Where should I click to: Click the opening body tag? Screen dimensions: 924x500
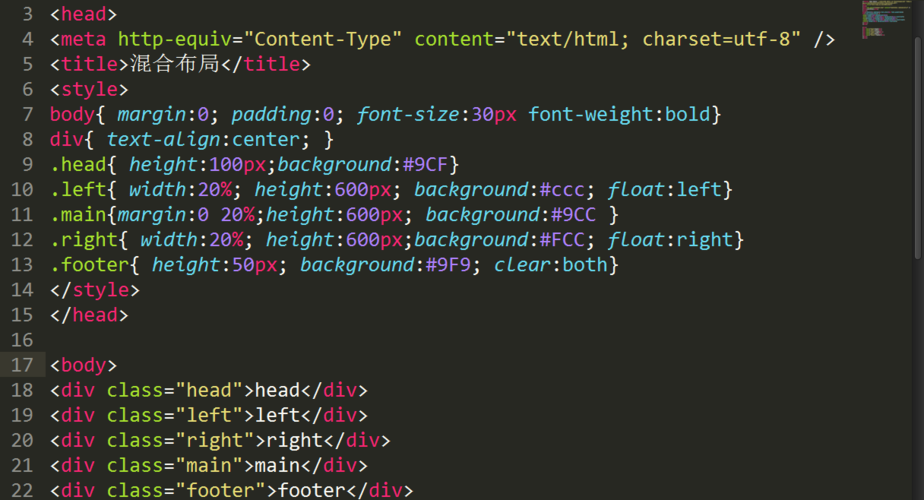(84, 365)
